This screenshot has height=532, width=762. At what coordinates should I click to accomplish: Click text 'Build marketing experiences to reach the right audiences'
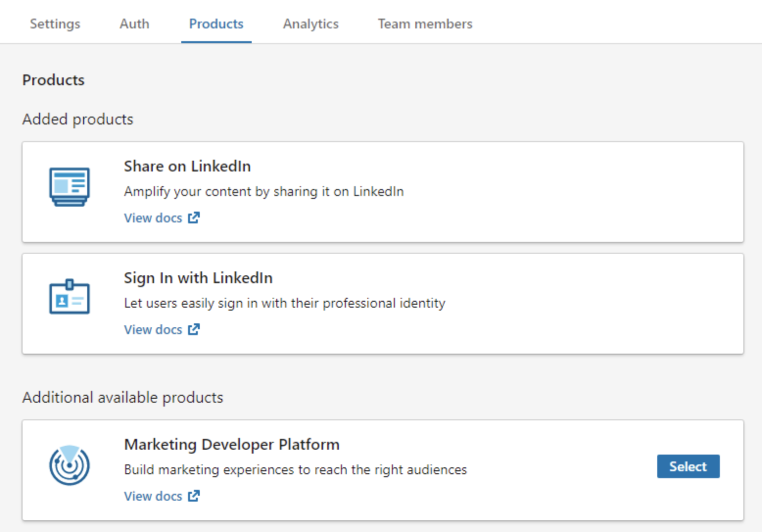295,470
